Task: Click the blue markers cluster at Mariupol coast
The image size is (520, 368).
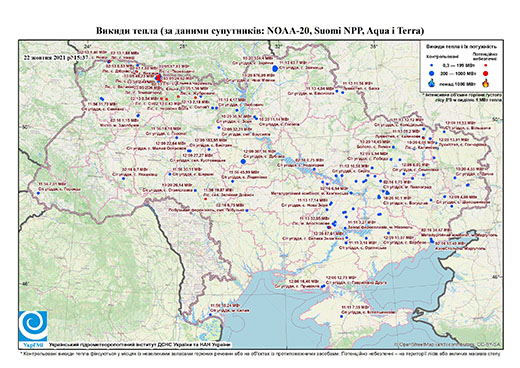Action: [x=432, y=240]
